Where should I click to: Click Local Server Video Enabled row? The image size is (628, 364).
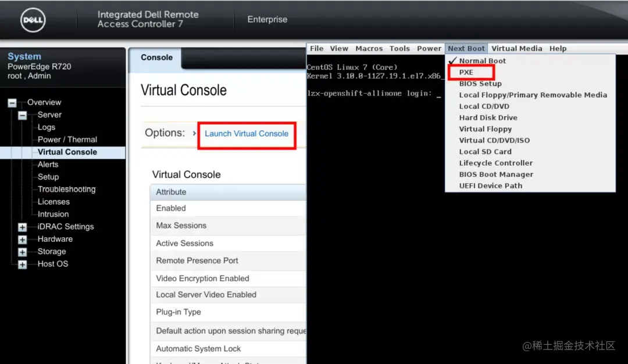(x=229, y=295)
